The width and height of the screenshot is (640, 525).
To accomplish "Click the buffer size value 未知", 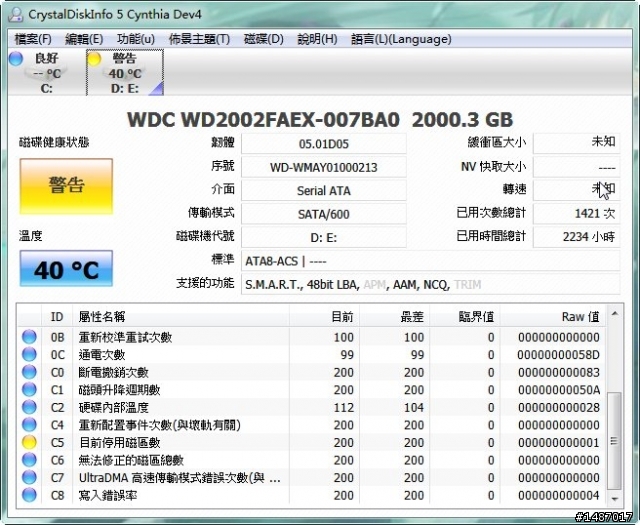I will [576, 143].
